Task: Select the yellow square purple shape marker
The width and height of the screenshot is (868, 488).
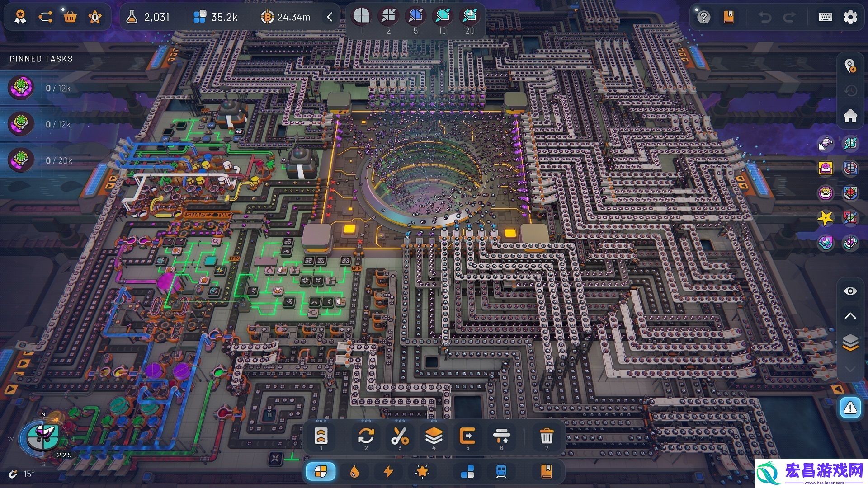Action: 826,169
